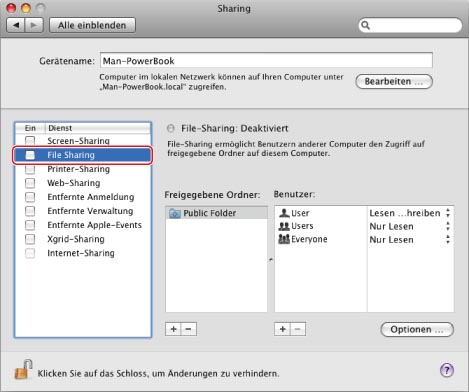The image size is (469, 392).
Task: Click the magnifier icon in search field
Action: pos(366,26)
